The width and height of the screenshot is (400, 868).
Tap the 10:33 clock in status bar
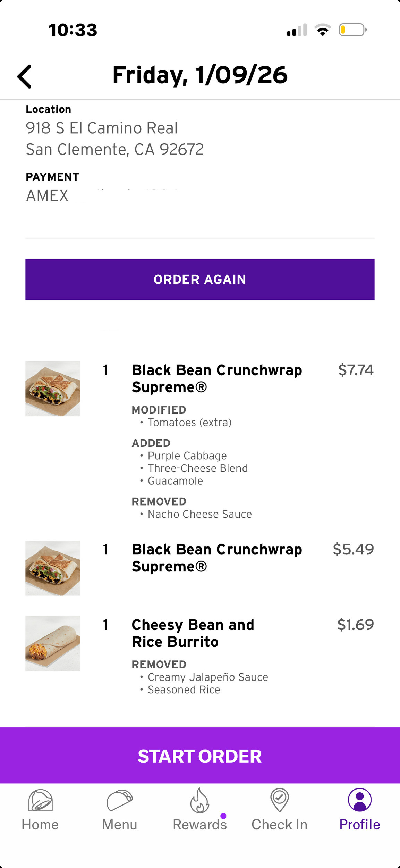point(73,30)
